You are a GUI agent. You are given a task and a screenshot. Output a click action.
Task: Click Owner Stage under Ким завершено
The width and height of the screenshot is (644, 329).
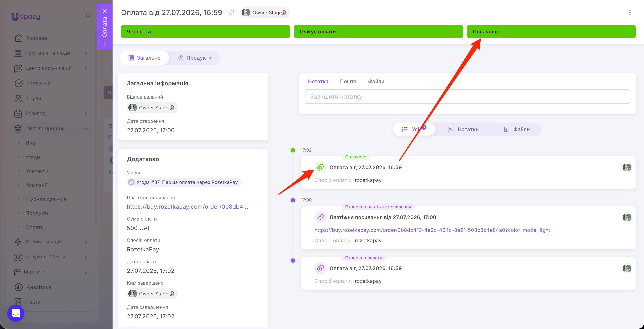[x=152, y=294]
